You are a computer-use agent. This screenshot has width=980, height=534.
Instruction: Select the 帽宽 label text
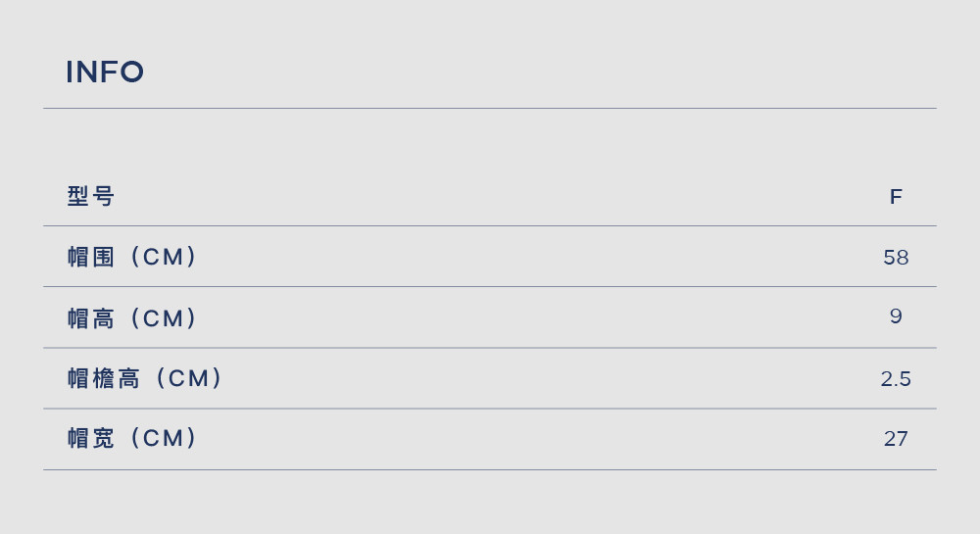click(90, 438)
